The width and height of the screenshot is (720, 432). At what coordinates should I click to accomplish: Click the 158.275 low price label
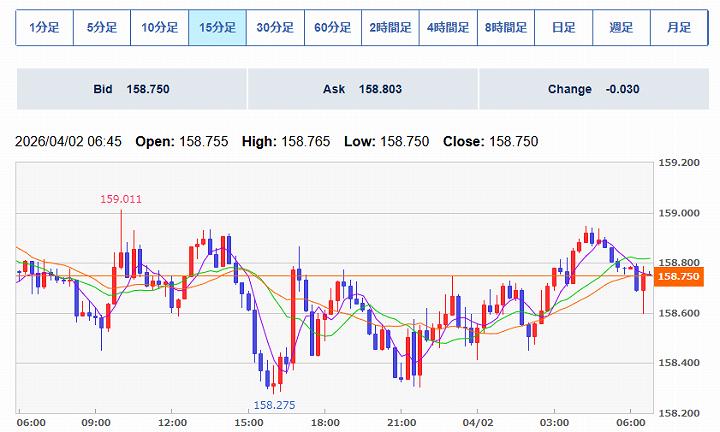click(274, 405)
